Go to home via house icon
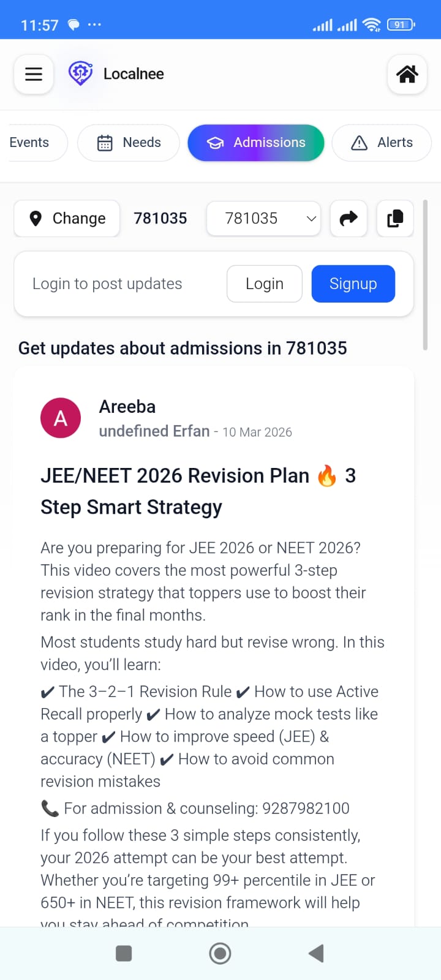This screenshot has width=441, height=980. click(x=407, y=74)
